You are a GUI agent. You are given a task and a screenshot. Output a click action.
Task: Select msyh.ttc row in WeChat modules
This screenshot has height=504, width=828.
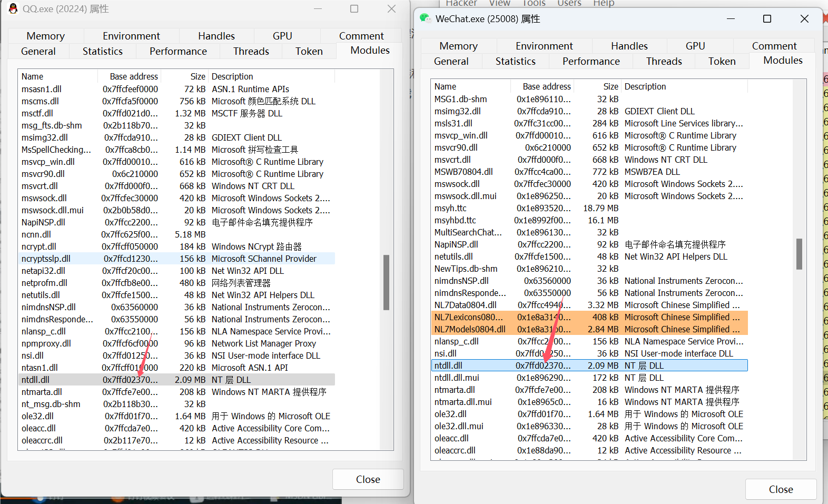[589, 208]
